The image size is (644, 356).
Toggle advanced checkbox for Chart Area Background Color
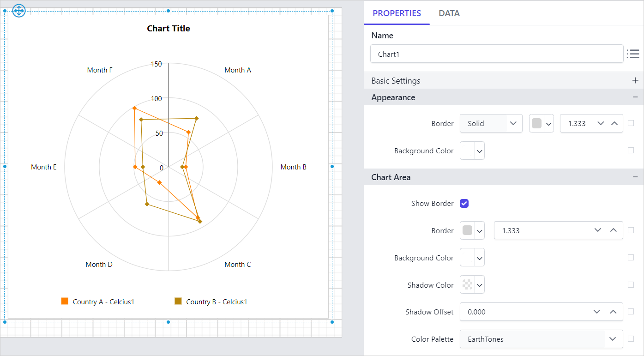(631, 258)
